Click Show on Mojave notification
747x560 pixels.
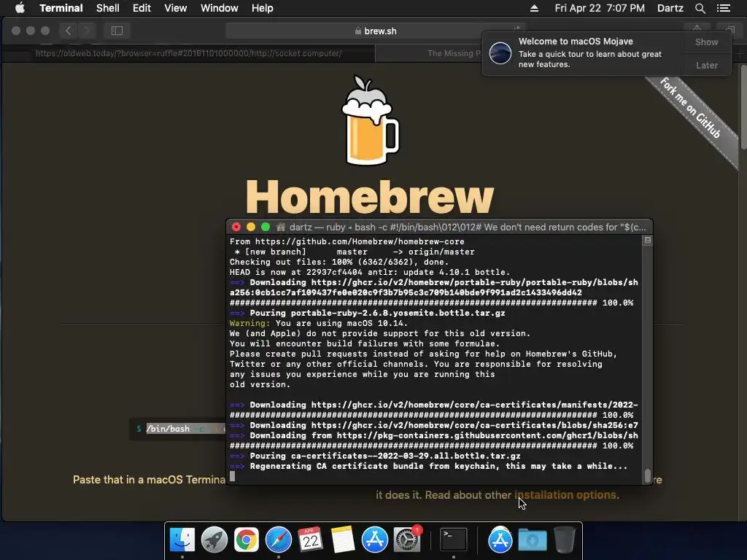706,42
